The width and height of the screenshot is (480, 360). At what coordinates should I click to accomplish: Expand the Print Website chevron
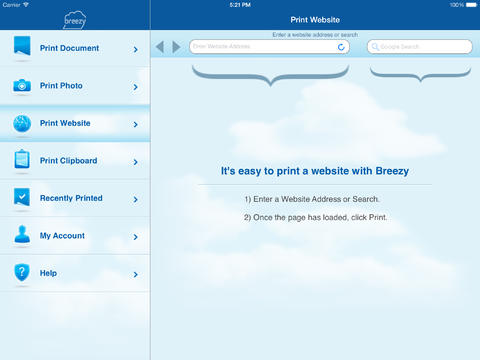135,124
